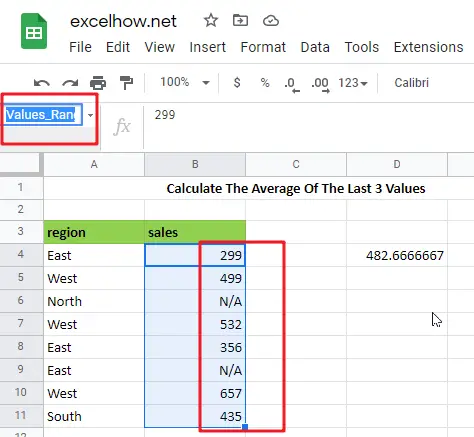Click cell with value 356
The width and height of the screenshot is (474, 437).
click(x=195, y=347)
